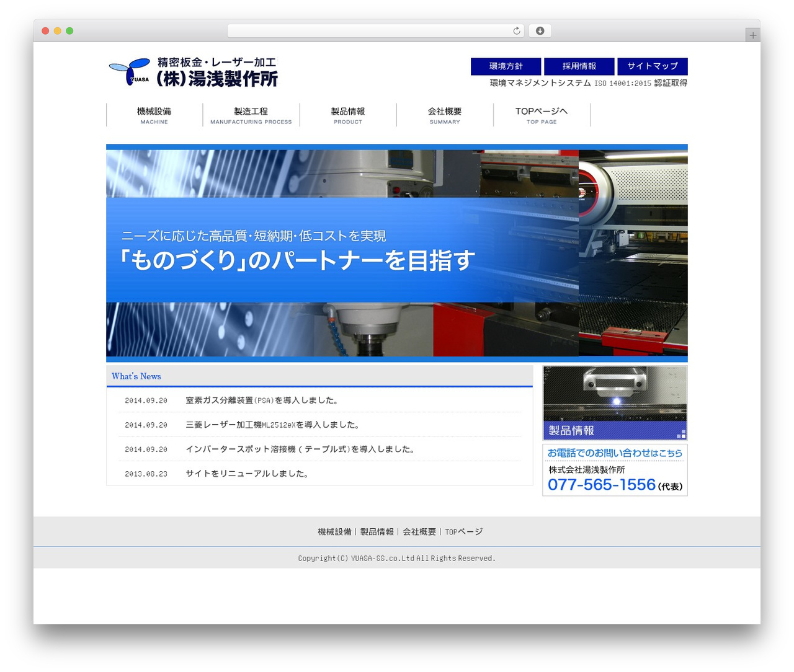Open a new tab with plus icon
Image resolution: width=794 pixels, height=672 pixels.
(x=752, y=35)
